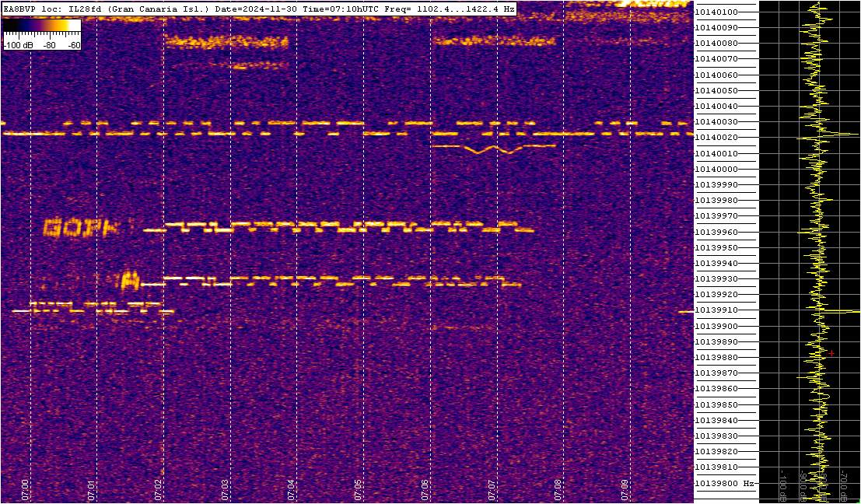
Task: Click the 10139980 frequency scale label
Action: (716, 201)
